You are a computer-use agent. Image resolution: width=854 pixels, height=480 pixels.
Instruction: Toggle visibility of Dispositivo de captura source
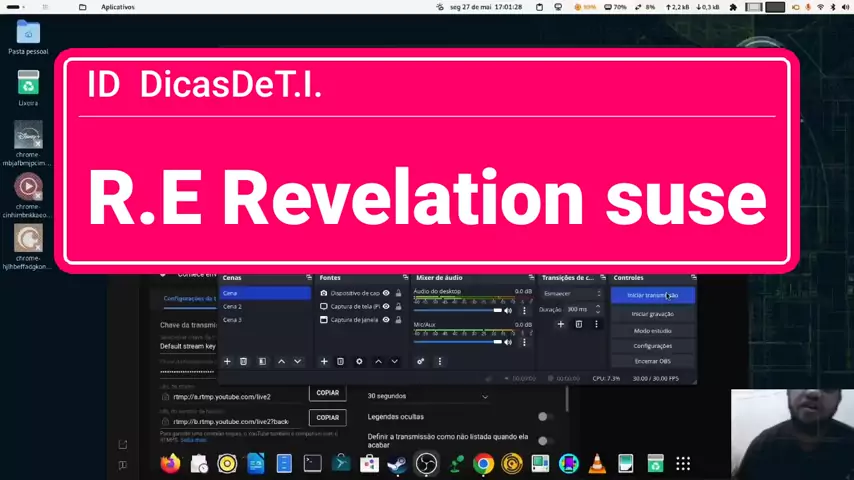pyautogui.click(x=386, y=293)
